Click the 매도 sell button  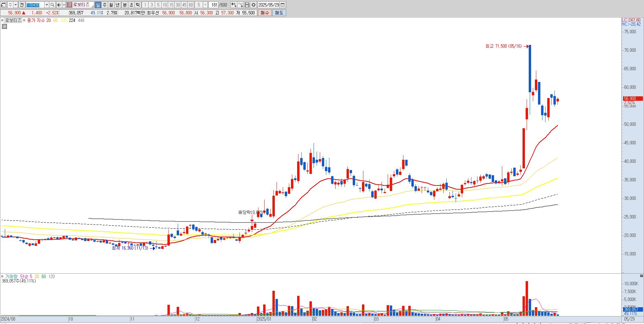click(279, 13)
